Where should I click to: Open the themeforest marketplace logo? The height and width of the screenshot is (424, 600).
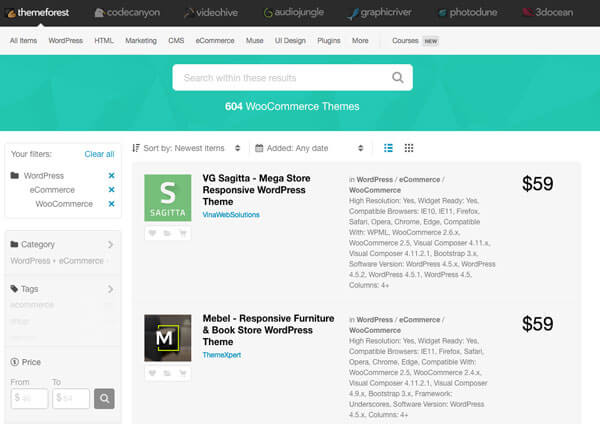click(38, 13)
